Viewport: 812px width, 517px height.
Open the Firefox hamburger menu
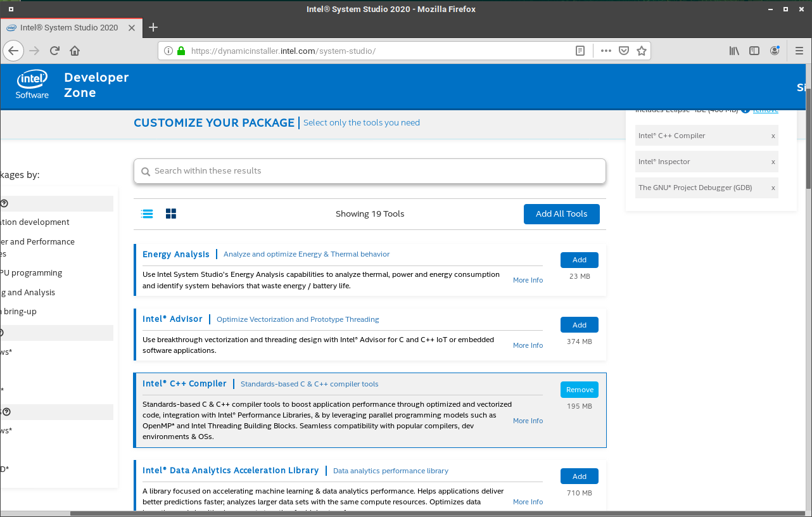pyautogui.click(x=799, y=51)
